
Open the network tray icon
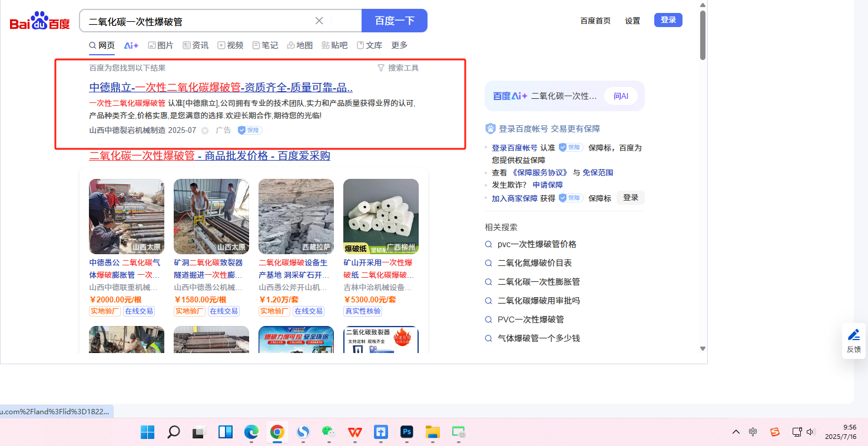click(x=797, y=432)
